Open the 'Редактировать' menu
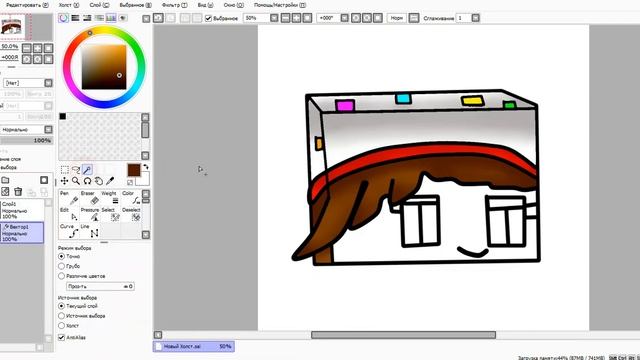Screen dimensions: 640x360 (27, 5)
